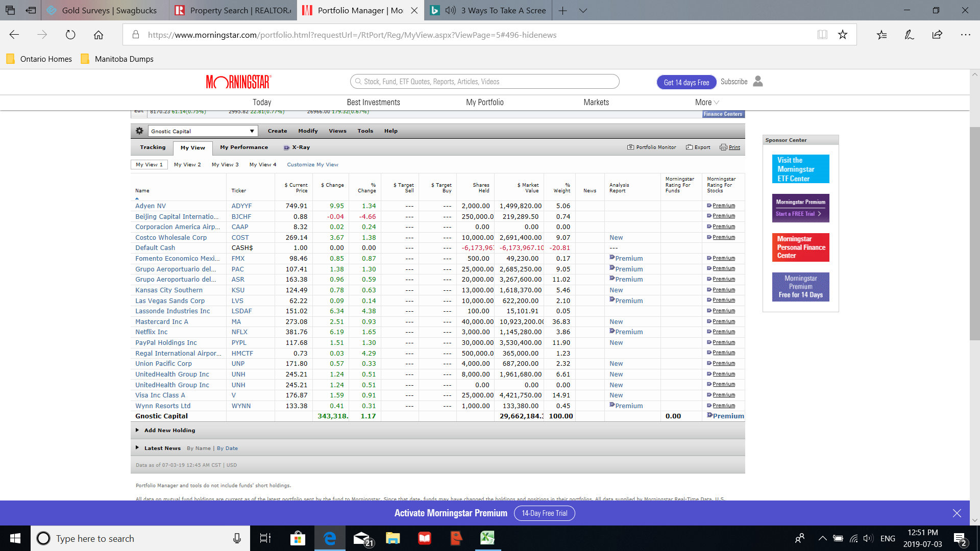Open Microsoft Store from taskbar

(298, 538)
